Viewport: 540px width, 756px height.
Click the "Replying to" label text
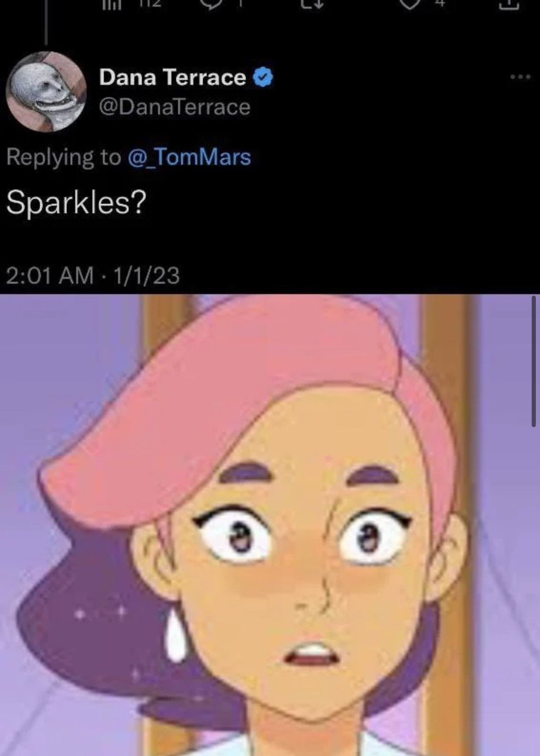click(x=63, y=157)
